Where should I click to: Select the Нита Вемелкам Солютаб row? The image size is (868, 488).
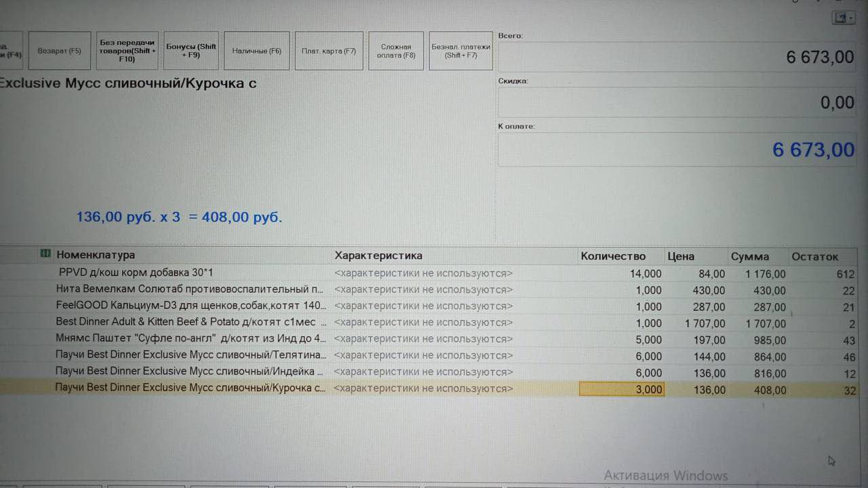click(x=189, y=289)
